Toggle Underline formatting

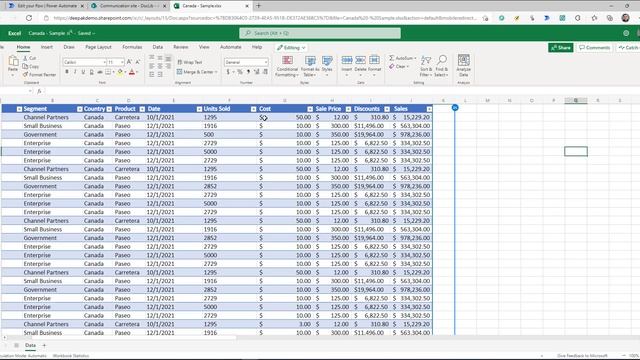point(83,72)
